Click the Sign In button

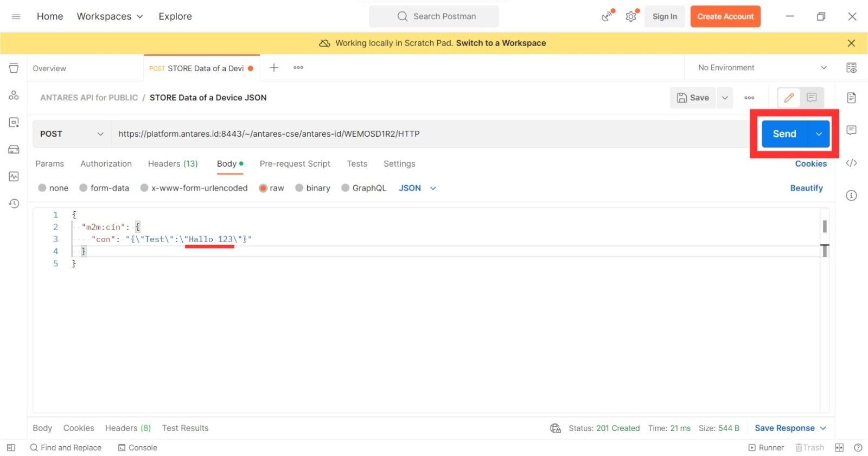pos(665,17)
